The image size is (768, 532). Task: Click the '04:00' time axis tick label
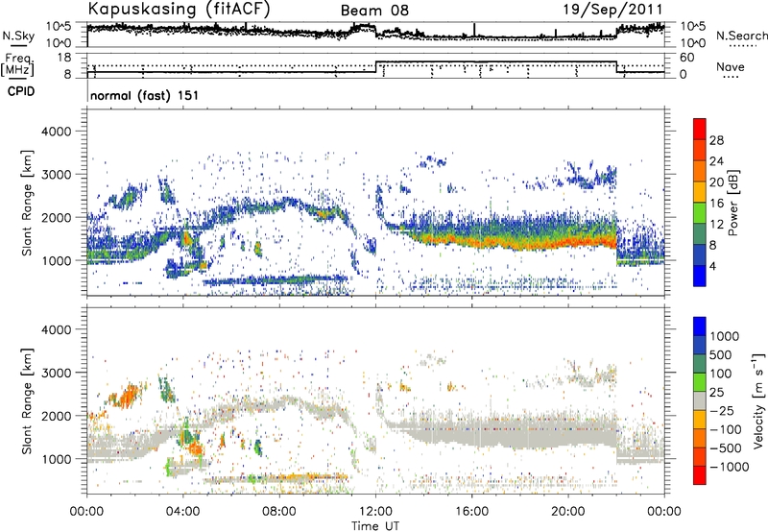(183, 512)
